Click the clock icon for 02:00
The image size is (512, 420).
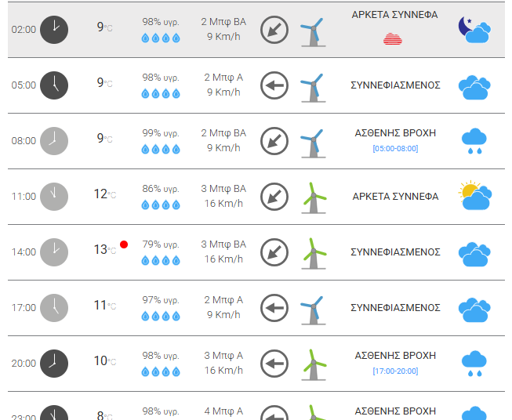[x=54, y=30]
